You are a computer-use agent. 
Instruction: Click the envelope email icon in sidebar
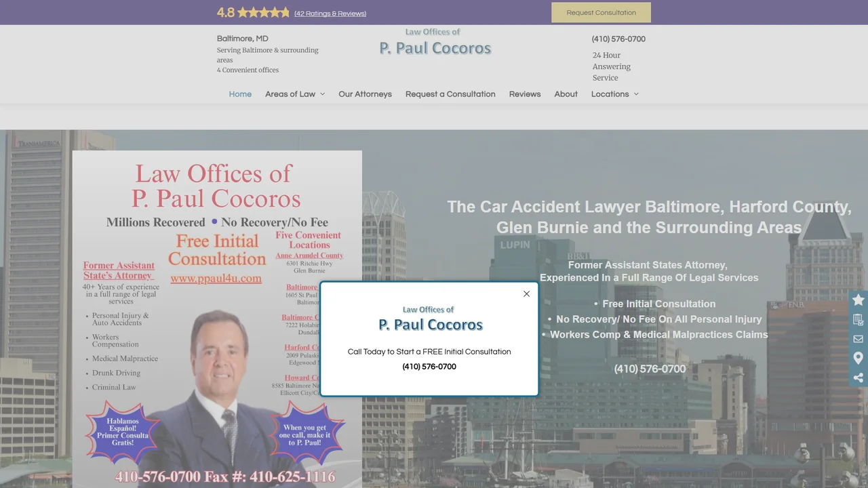pos(859,339)
